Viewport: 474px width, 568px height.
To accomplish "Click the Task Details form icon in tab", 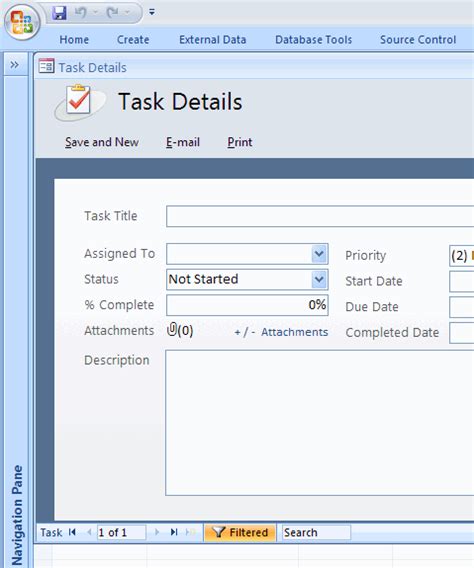I will tap(46, 66).
